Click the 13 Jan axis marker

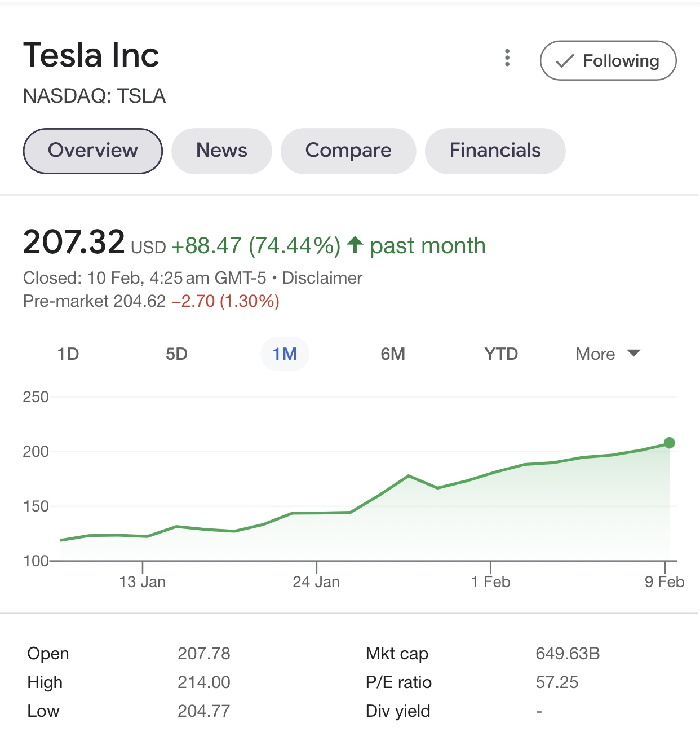(x=143, y=581)
